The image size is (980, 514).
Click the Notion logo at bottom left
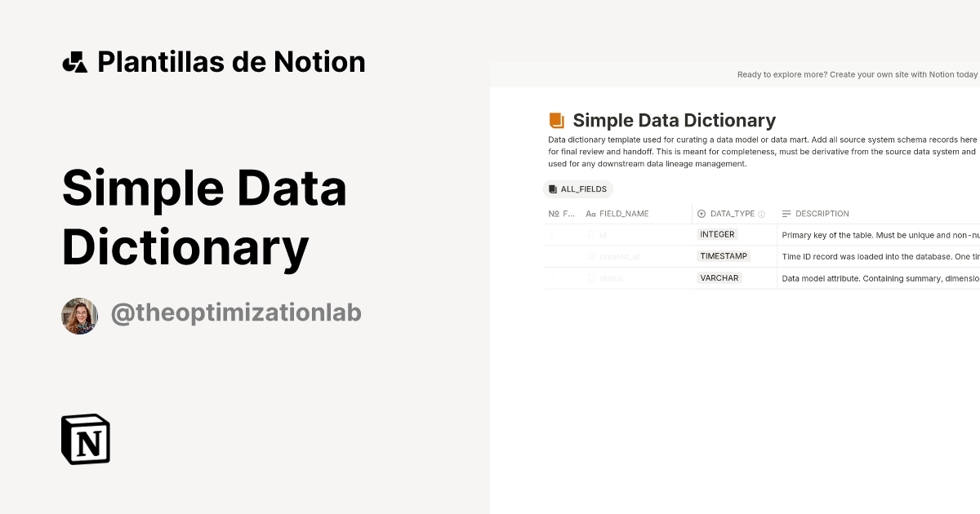[85, 439]
